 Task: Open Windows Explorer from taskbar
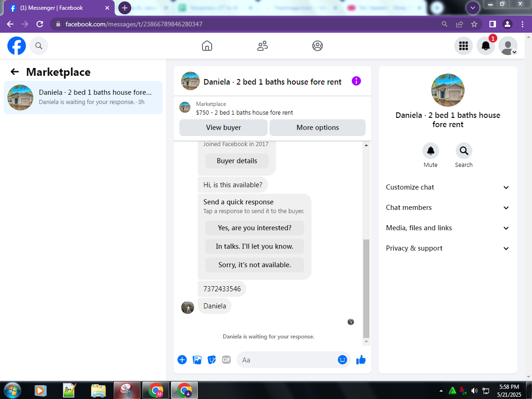click(98, 391)
